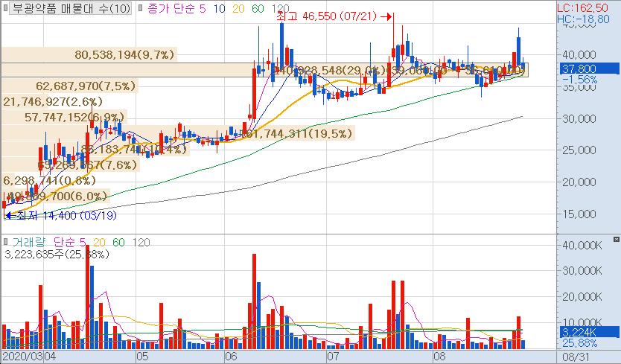
Task: Click the 최저 14,400 (03/19) low annotation
Action: coord(61,215)
